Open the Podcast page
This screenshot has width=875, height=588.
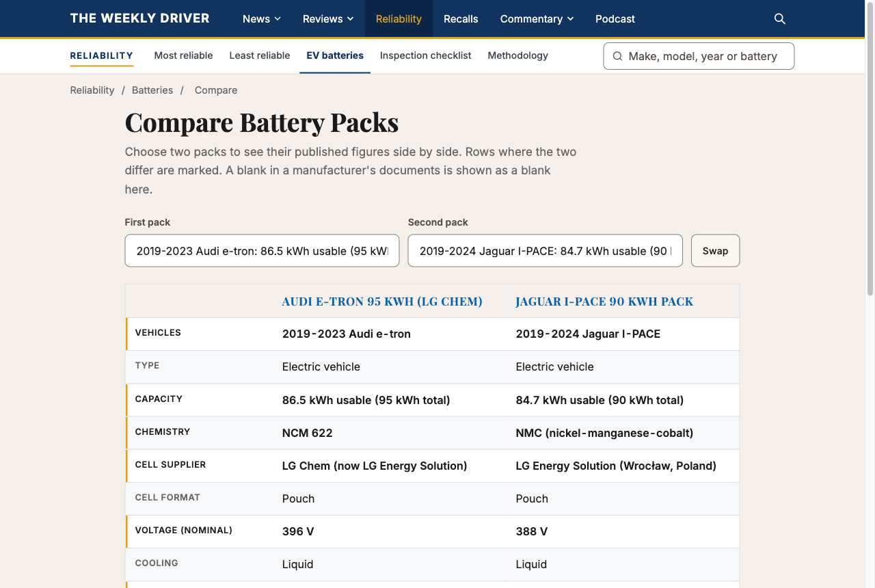coord(615,18)
